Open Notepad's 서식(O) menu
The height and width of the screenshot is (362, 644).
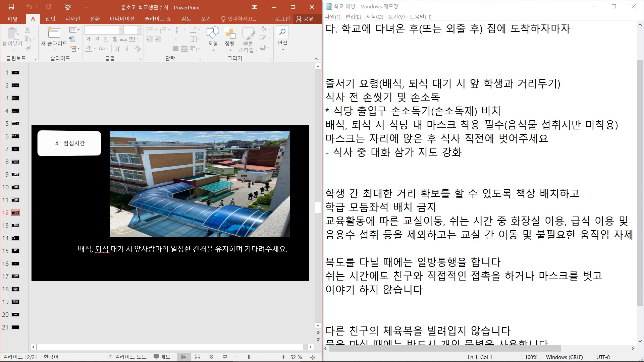(374, 17)
